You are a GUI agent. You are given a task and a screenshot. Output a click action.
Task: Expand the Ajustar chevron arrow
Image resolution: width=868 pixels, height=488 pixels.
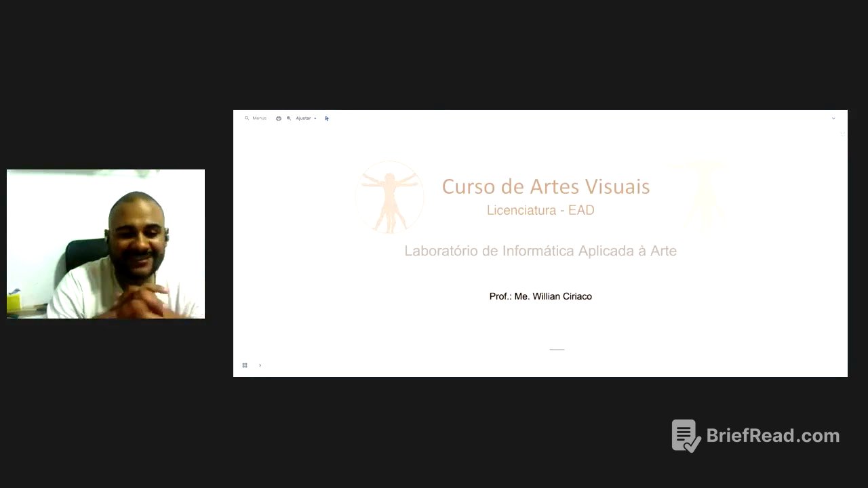point(315,118)
